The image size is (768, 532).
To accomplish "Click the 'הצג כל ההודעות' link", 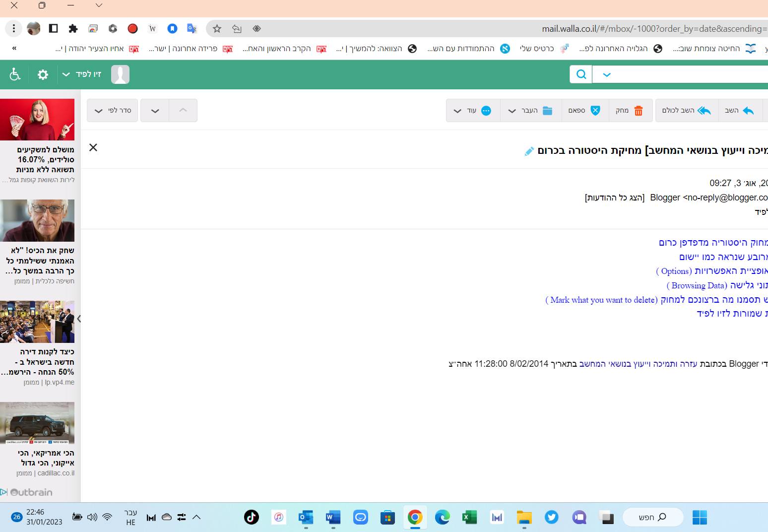I will click(x=615, y=198).
